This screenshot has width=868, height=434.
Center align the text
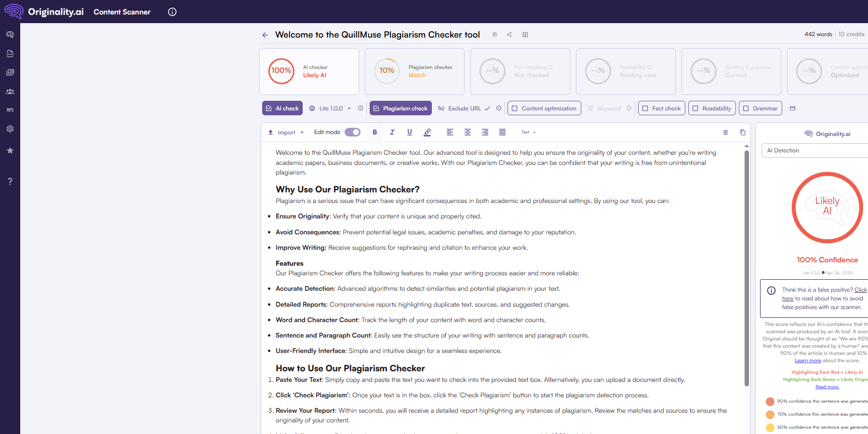click(467, 132)
